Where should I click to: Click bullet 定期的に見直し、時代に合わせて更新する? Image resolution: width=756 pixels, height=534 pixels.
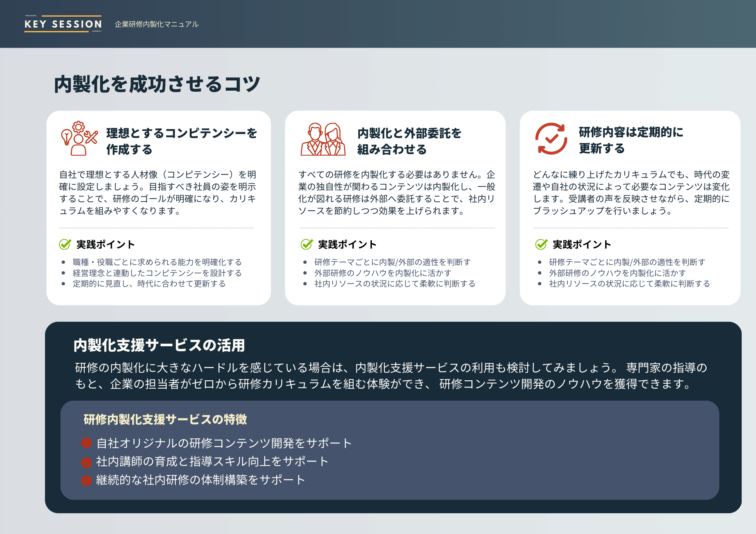(x=149, y=284)
